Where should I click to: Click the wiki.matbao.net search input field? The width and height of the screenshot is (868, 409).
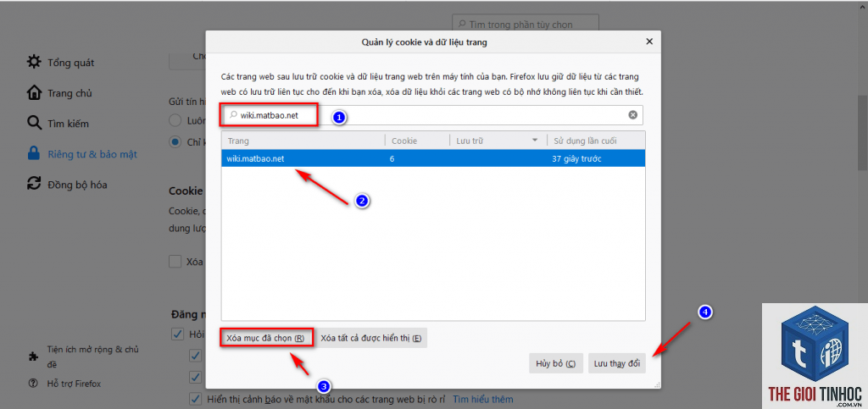point(432,115)
